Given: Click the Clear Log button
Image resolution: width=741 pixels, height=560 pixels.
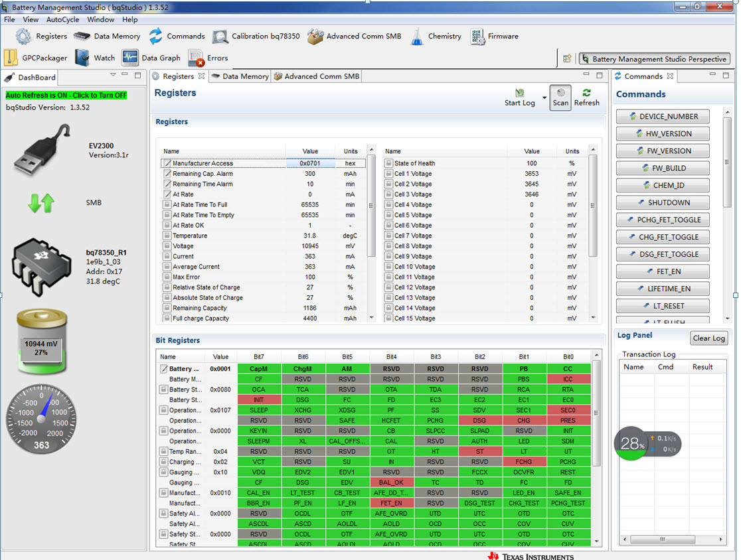Looking at the screenshot, I should [x=708, y=338].
